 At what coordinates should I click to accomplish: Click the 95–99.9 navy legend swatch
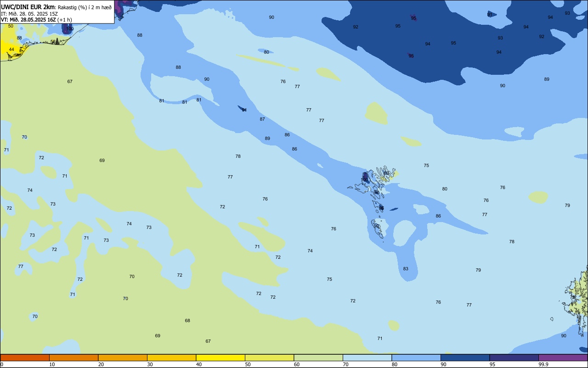tap(514, 357)
